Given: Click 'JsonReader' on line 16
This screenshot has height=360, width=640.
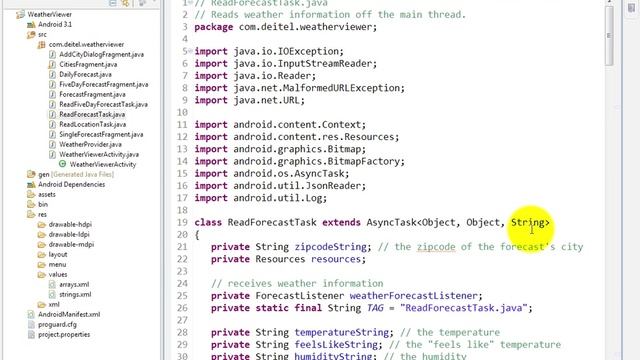Looking at the screenshot, I should coord(333,186).
